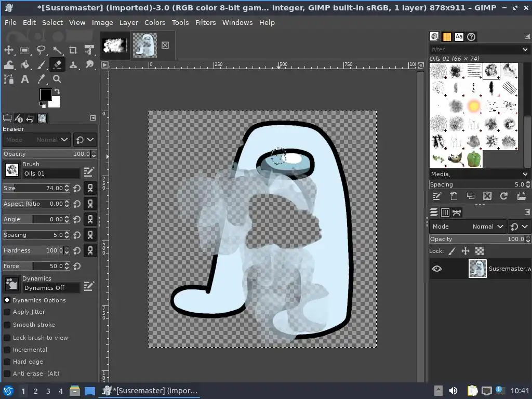The width and height of the screenshot is (532, 399).
Task: Link Aspect Ratio to brush default
Action: [x=90, y=204]
